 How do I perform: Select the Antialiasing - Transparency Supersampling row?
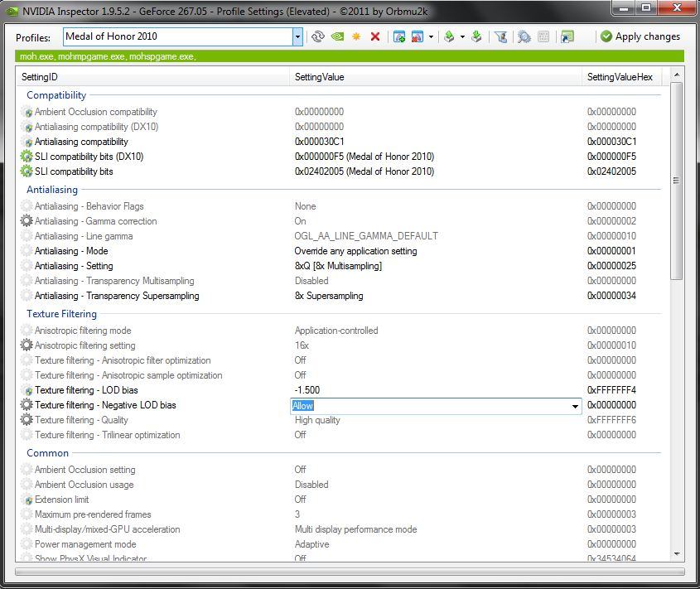340,296
